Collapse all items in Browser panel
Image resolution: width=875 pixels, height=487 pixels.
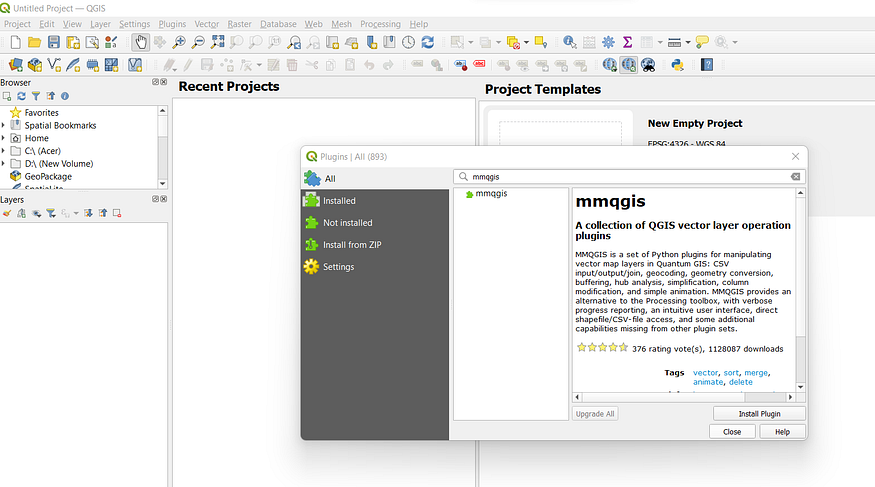pyautogui.click(x=51, y=97)
